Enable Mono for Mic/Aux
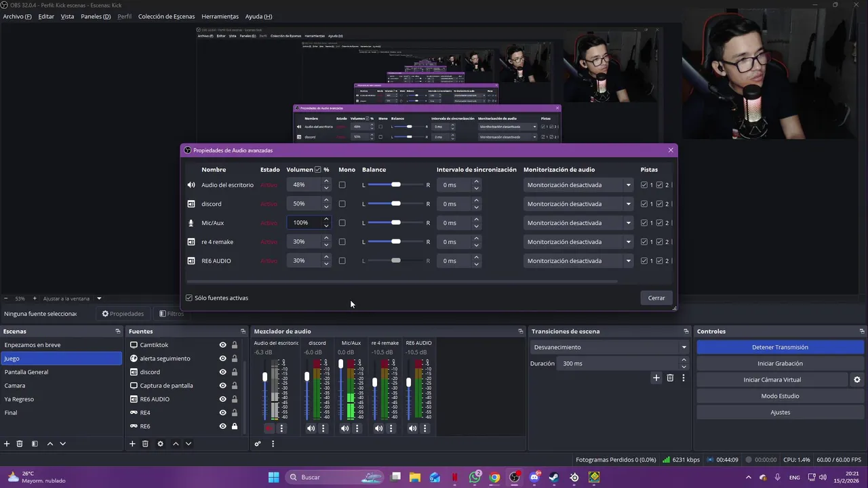 342,223
